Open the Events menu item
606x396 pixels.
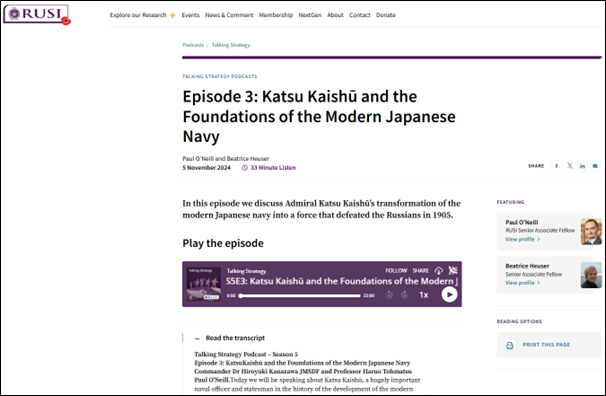coord(191,15)
